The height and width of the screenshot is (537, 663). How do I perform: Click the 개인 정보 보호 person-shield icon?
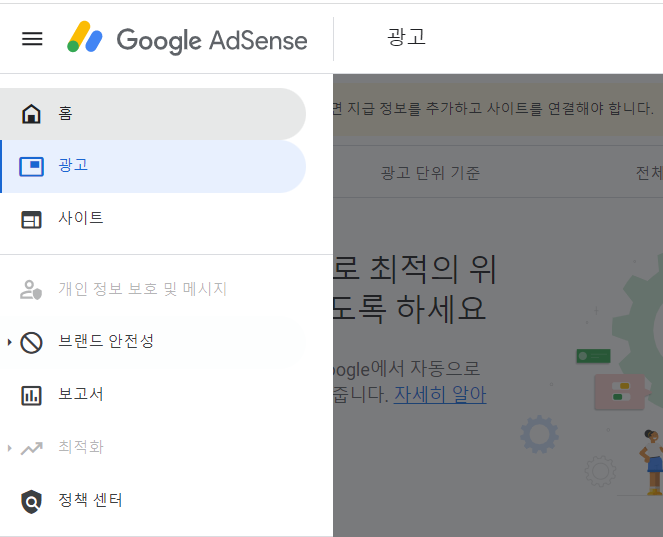31,290
